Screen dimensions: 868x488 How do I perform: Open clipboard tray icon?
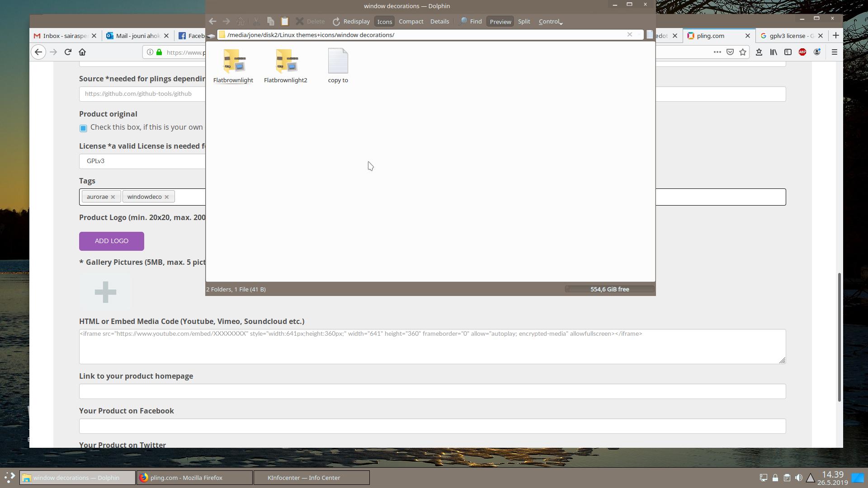787,478
